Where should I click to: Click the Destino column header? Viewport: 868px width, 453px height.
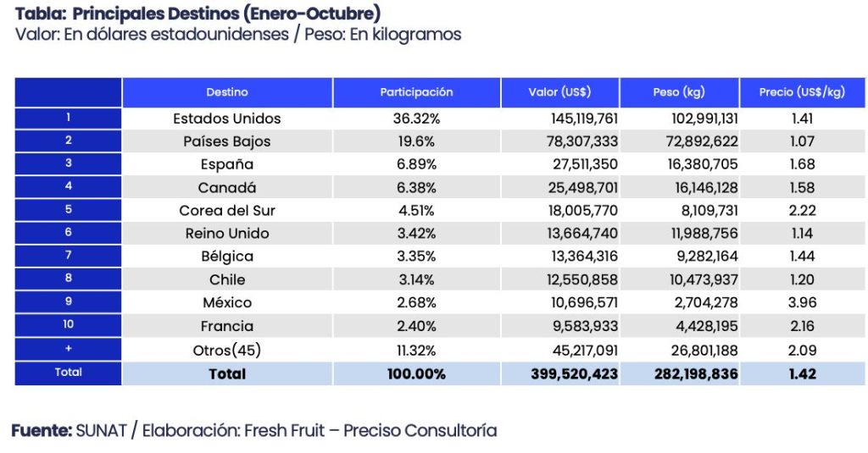[x=227, y=92]
